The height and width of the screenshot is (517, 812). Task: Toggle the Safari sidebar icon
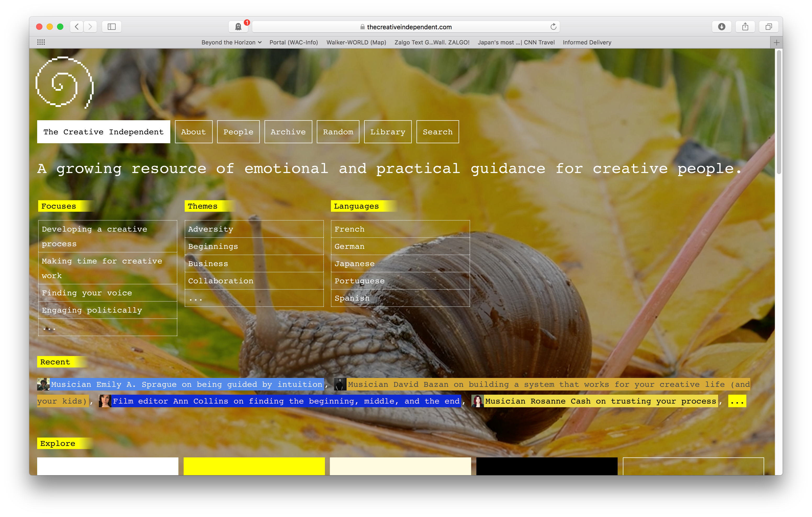(x=112, y=27)
